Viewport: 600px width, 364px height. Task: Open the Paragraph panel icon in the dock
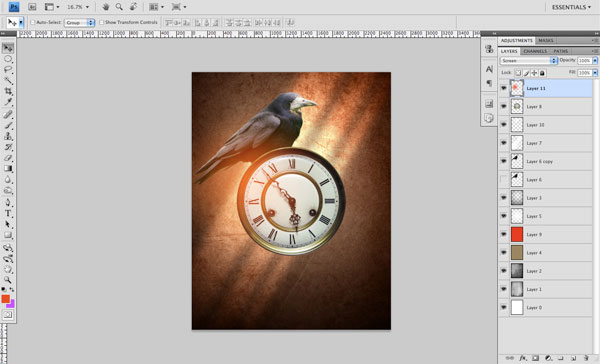point(489,83)
